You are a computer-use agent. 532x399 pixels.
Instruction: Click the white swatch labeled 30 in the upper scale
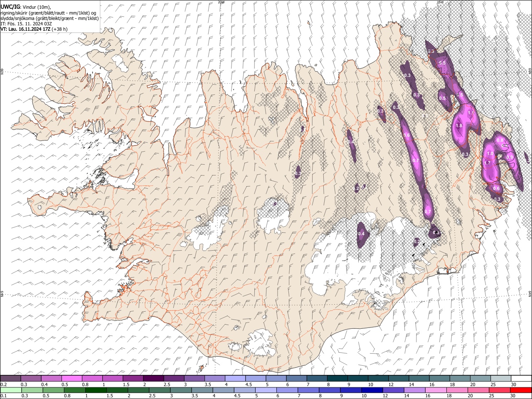pyautogui.click(x=521, y=379)
